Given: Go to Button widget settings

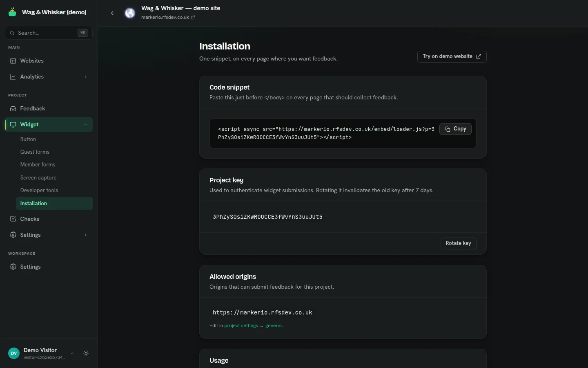Looking at the screenshot, I should click(54, 139).
